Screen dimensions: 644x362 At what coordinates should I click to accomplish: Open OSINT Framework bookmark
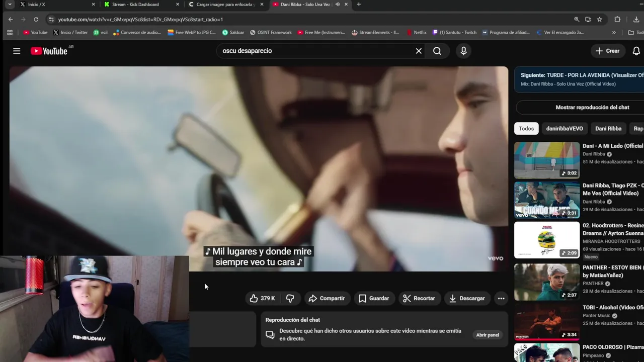[271, 32]
